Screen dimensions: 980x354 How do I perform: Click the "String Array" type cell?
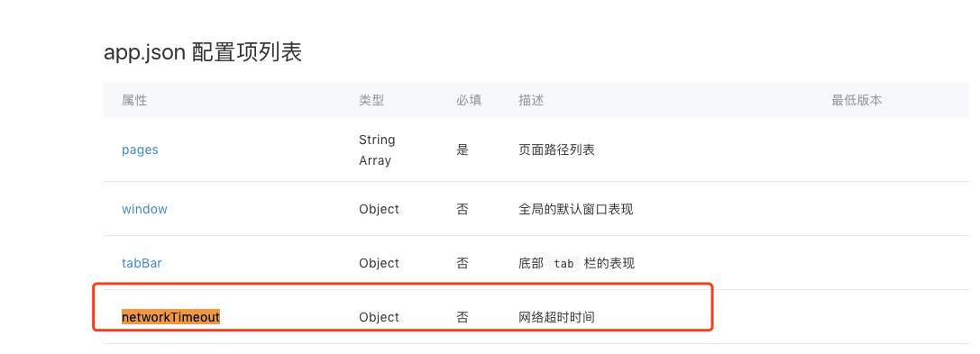tap(377, 150)
